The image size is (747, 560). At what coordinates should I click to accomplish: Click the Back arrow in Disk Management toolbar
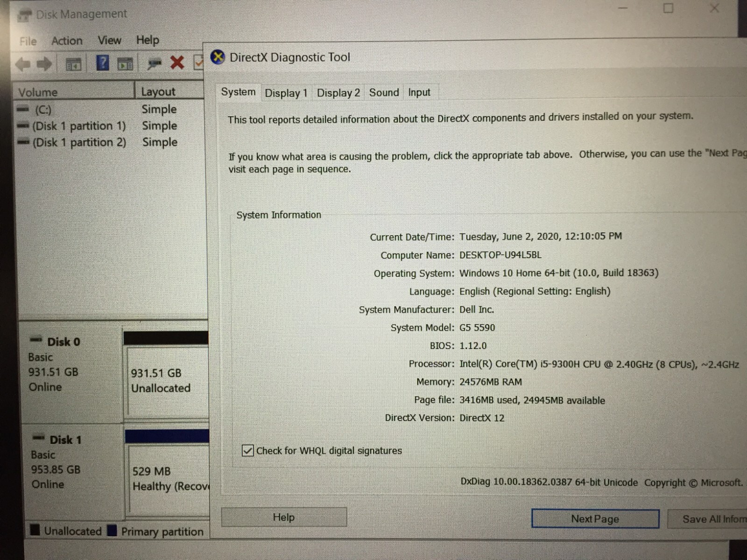point(22,64)
